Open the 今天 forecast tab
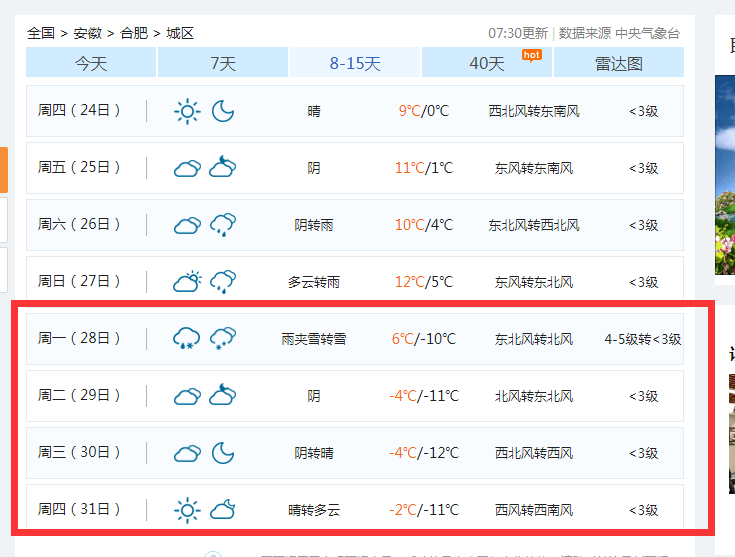 (x=91, y=62)
